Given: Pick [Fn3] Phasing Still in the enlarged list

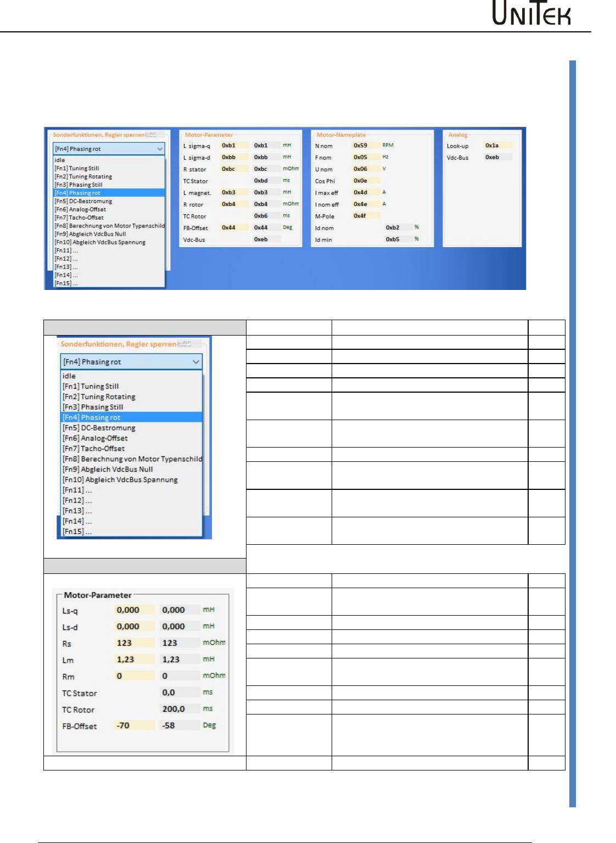Looking at the screenshot, I should pyautogui.click(x=131, y=407).
